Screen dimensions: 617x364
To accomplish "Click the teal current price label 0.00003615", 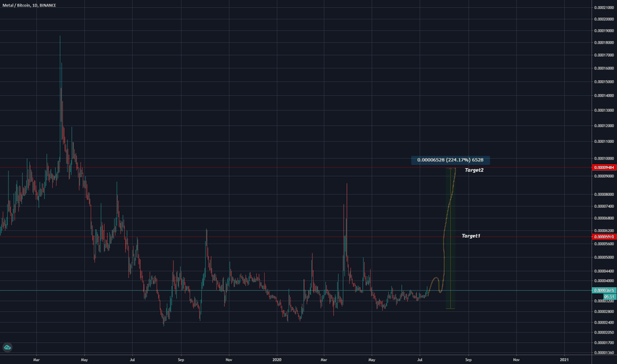I will (604, 291).
